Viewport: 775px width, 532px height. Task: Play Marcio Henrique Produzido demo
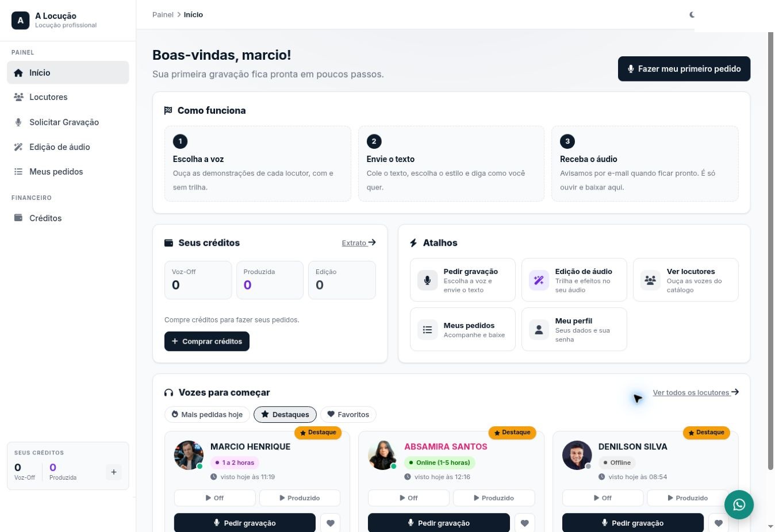(x=300, y=498)
